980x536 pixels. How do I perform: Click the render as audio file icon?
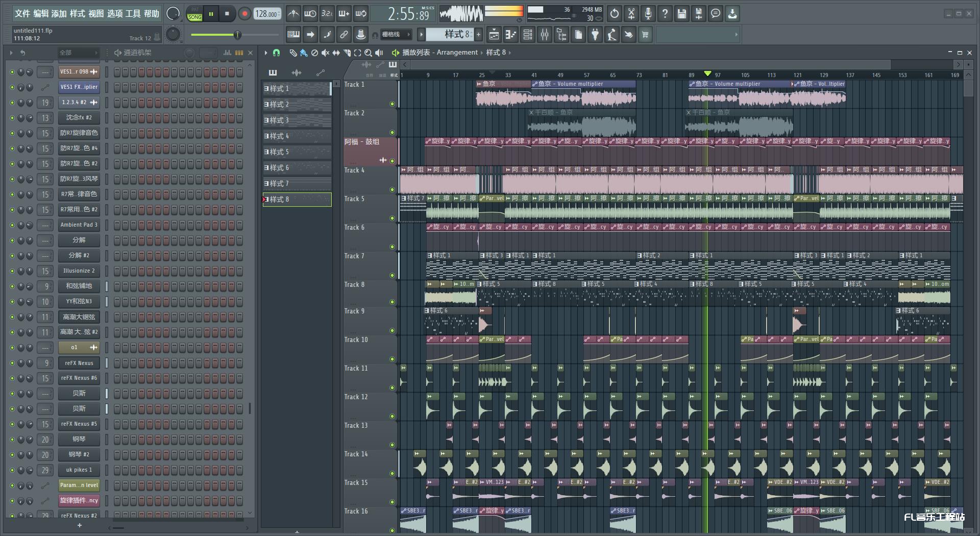tap(699, 14)
